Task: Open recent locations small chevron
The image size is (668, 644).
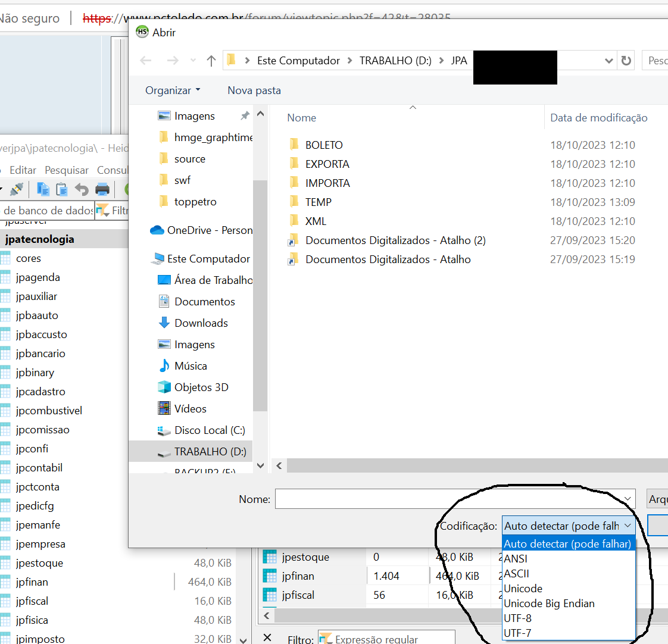Action: click(193, 61)
